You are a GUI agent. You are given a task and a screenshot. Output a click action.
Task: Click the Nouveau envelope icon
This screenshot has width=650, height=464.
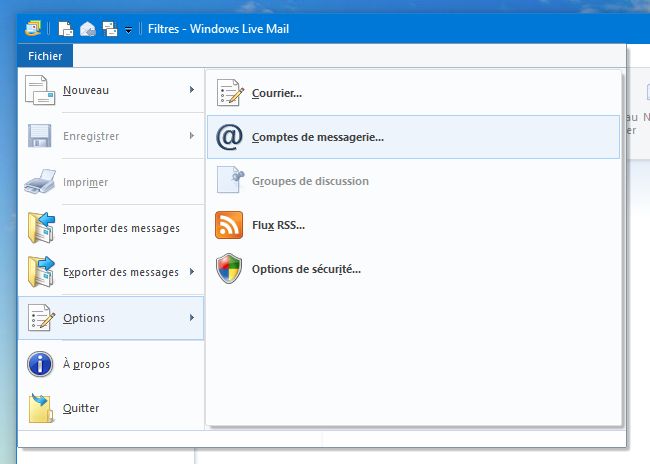(40, 91)
